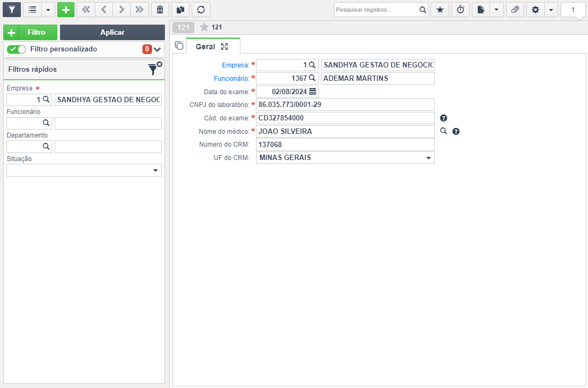Go to first record
The height and width of the screenshot is (388, 588).
86,10
